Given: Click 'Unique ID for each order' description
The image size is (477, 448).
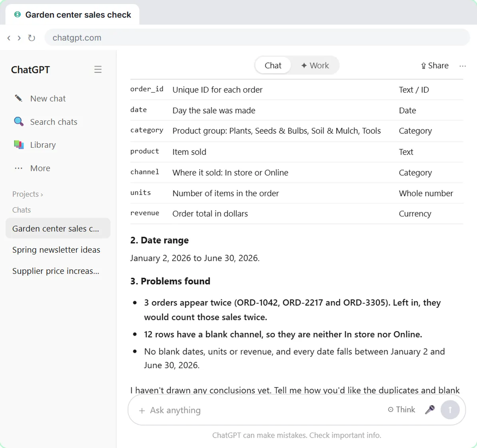Looking at the screenshot, I should [217, 90].
